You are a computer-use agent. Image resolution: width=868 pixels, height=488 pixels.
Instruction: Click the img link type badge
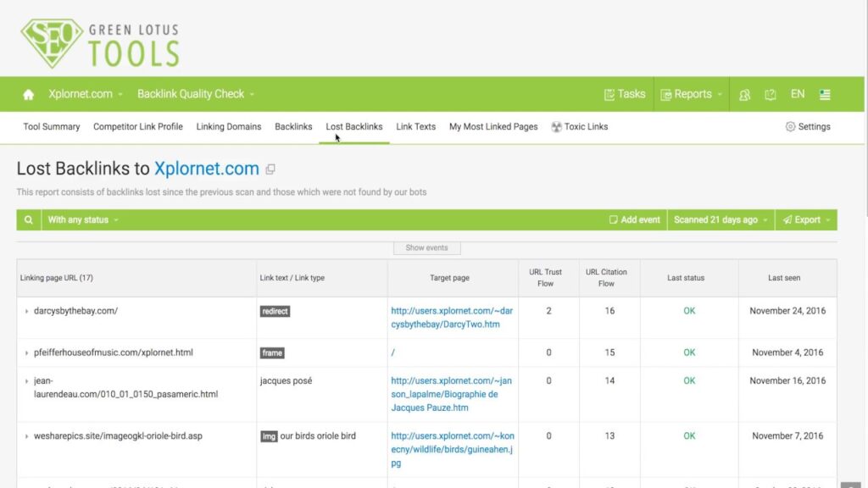click(x=269, y=436)
